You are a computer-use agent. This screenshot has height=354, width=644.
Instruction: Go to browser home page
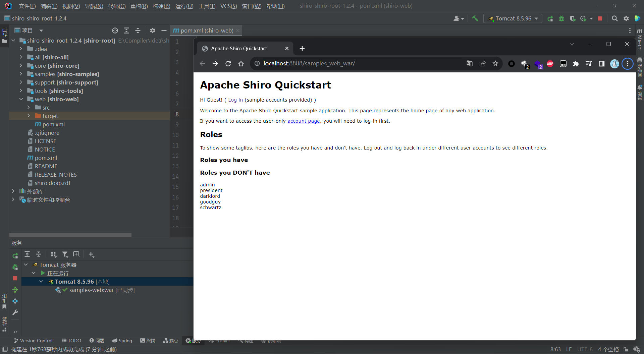tap(241, 64)
